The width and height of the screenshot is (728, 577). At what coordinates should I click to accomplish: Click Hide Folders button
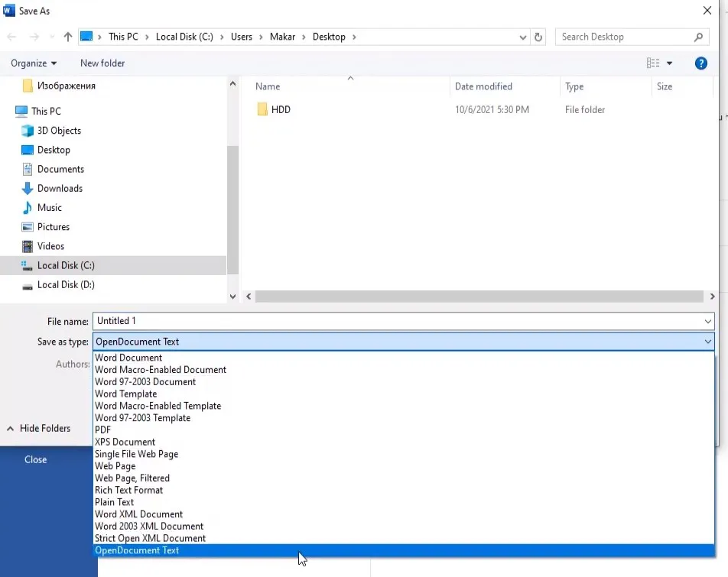pyautogui.click(x=38, y=428)
